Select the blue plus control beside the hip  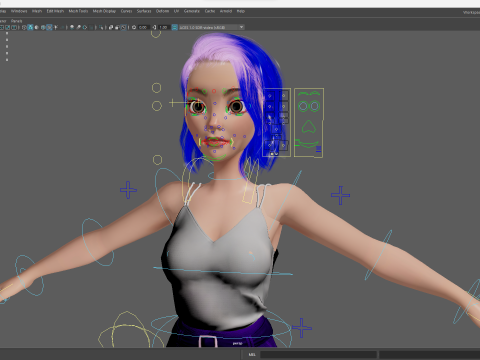tap(302, 328)
